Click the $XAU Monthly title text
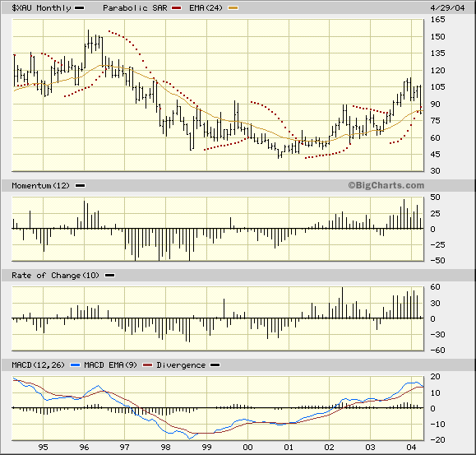The height and width of the screenshot is (455, 476). pyautogui.click(x=41, y=8)
